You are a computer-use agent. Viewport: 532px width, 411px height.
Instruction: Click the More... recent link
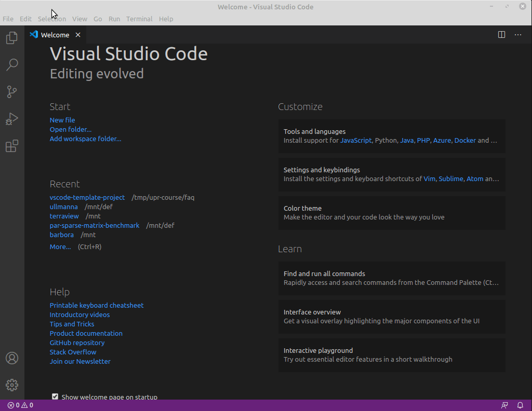[x=60, y=246]
